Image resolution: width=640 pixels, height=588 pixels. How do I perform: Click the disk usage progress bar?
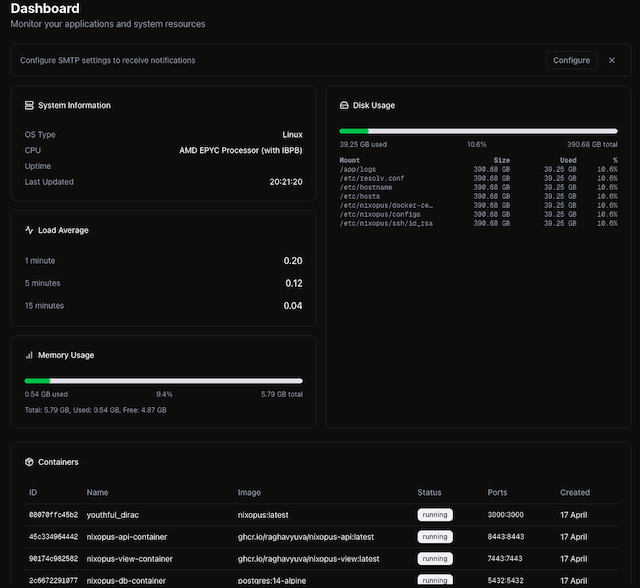[x=478, y=131]
